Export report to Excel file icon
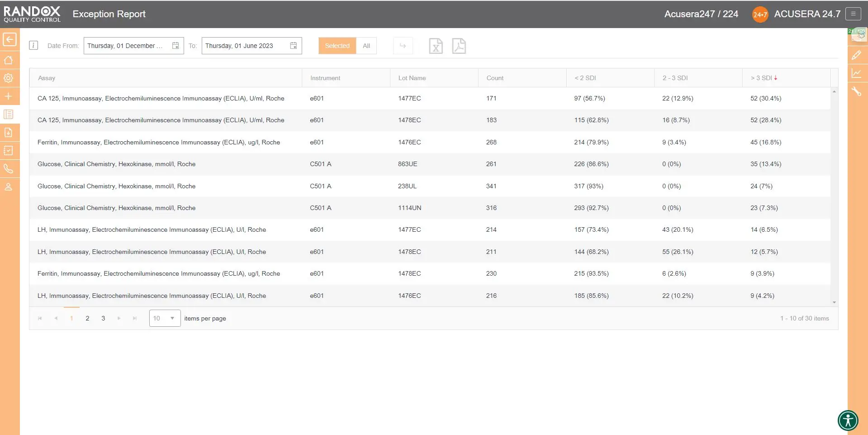This screenshot has width=868, height=435. click(436, 46)
